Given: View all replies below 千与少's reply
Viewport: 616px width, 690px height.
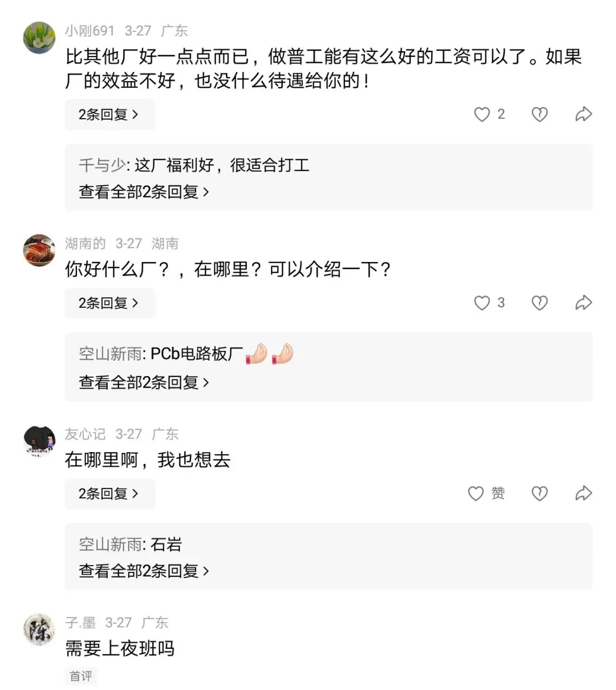Looking at the screenshot, I should pos(144,192).
